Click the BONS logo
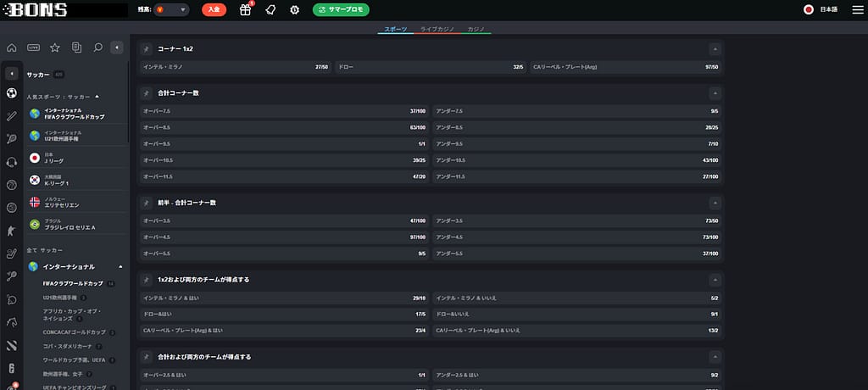This screenshot has width=868, height=390. point(36,10)
